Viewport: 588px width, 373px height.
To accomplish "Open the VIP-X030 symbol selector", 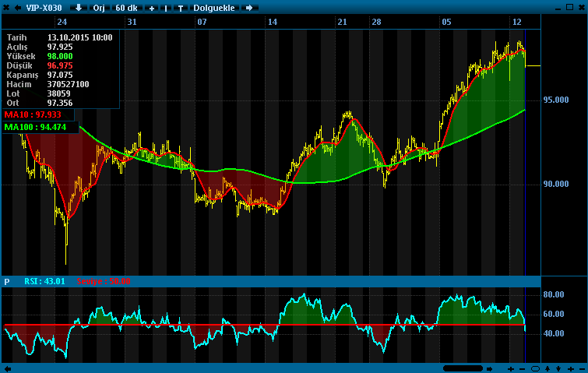I will (x=44, y=8).
